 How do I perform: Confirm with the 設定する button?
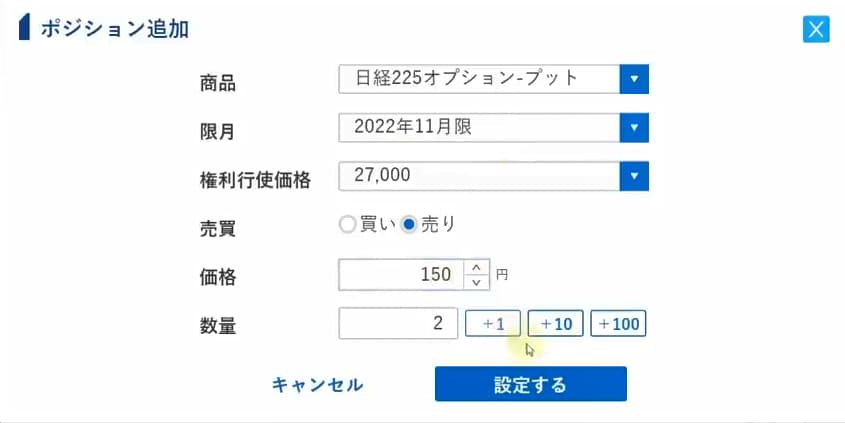point(530,384)
